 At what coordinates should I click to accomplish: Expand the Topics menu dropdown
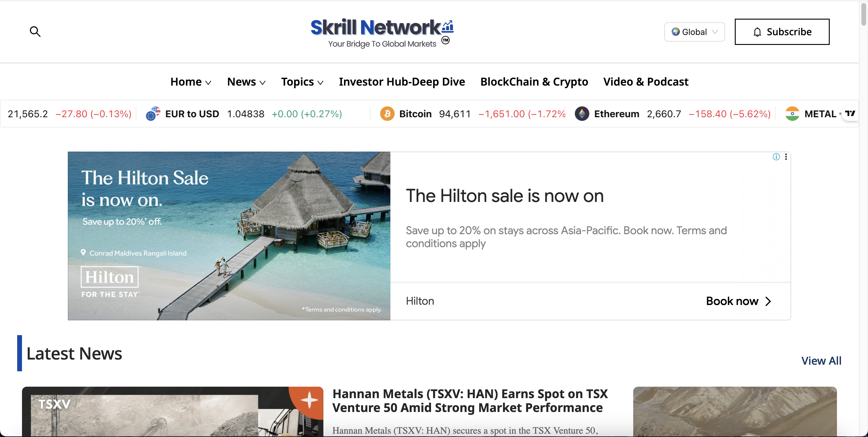point(302,82)
